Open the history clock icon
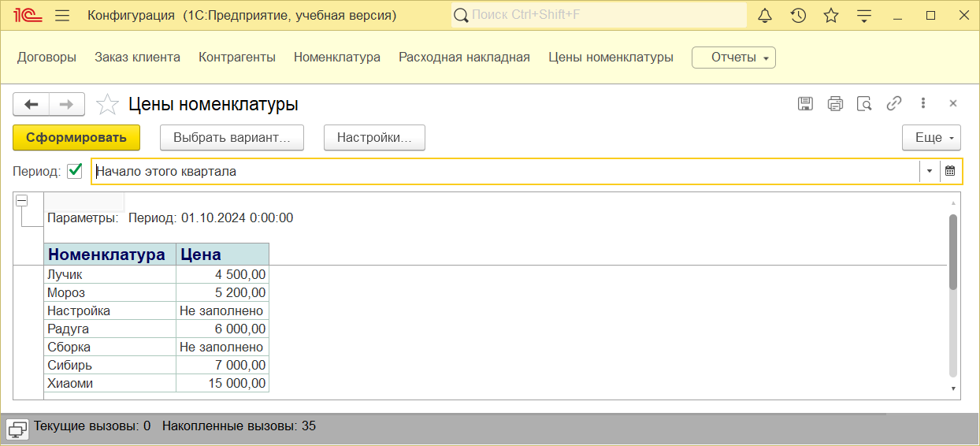This screenshot has height=446, width=980. coord(798,15)
